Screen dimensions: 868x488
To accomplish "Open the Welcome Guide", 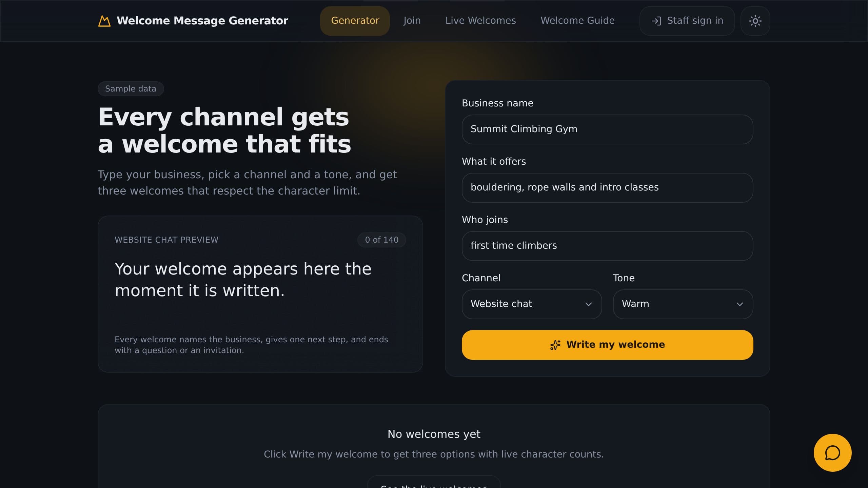I will 577,21.
